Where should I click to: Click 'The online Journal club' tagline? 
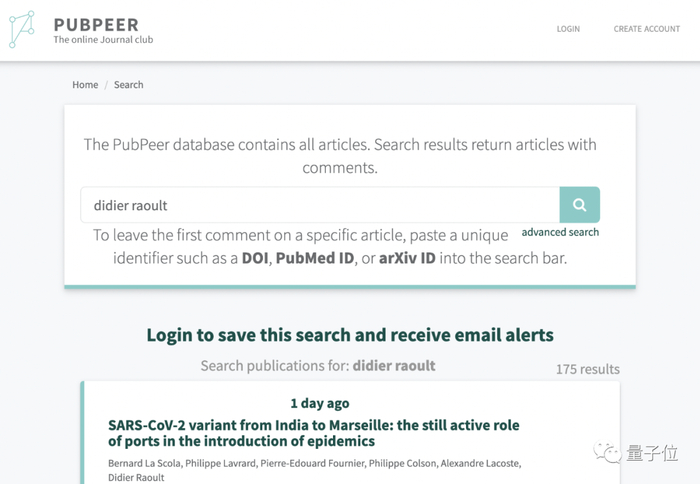pyautogui.click(x=103, y=40)
